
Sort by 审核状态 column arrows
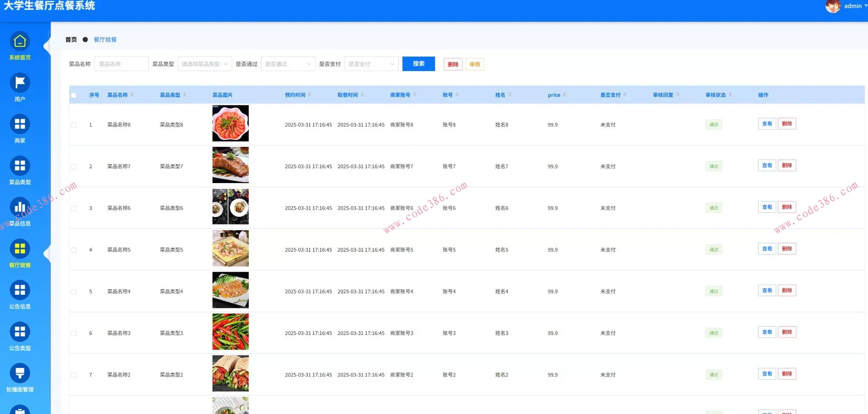(730, 95)
